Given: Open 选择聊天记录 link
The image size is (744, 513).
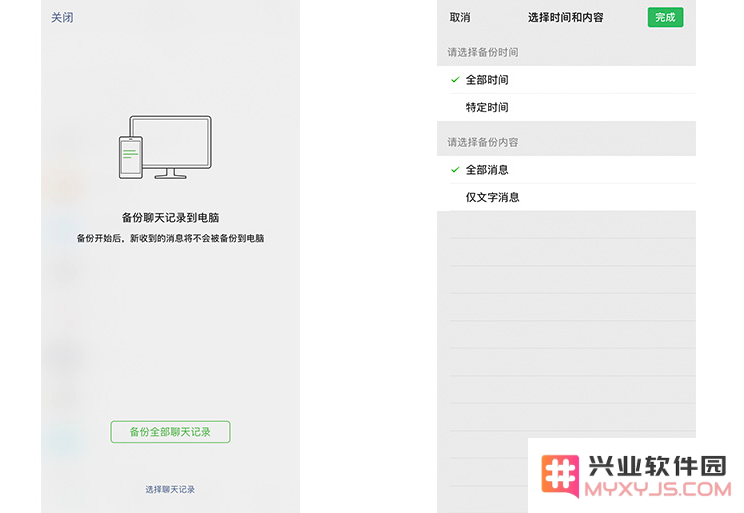Looking at the screenshot, I should pyautogui.click(x=170, y=489).
